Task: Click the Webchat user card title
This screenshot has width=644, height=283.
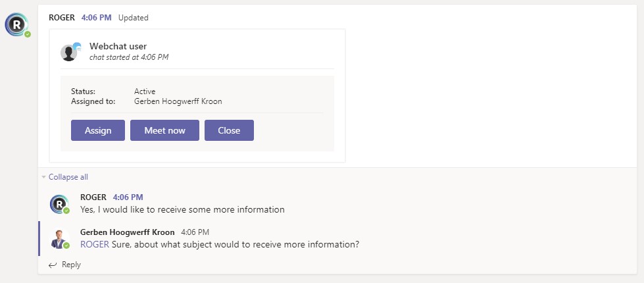Action: point(118,46)
